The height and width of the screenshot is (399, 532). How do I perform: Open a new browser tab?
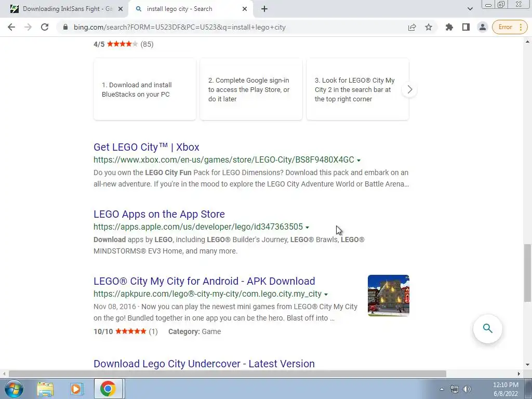pos(264,9)
